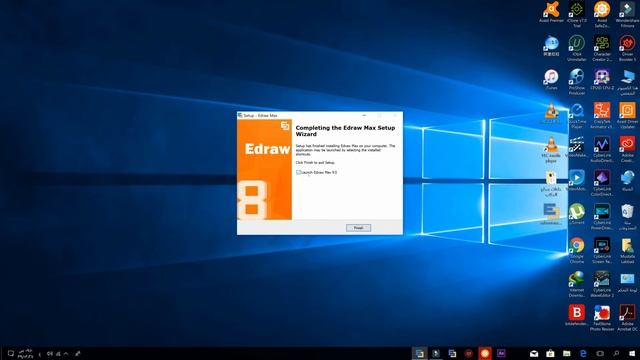Open Adobe Acrobat DC desktop shortcut
640x360 pixels.
point(627,318)
